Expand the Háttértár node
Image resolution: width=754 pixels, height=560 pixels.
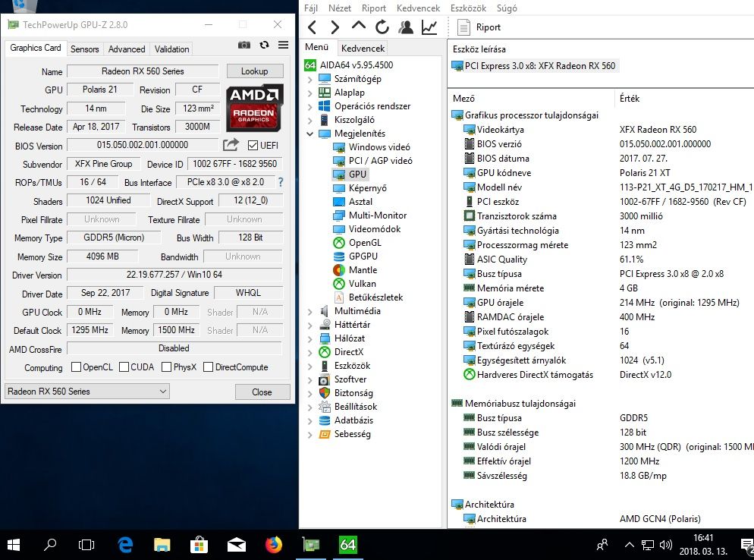tap(309, 326)
